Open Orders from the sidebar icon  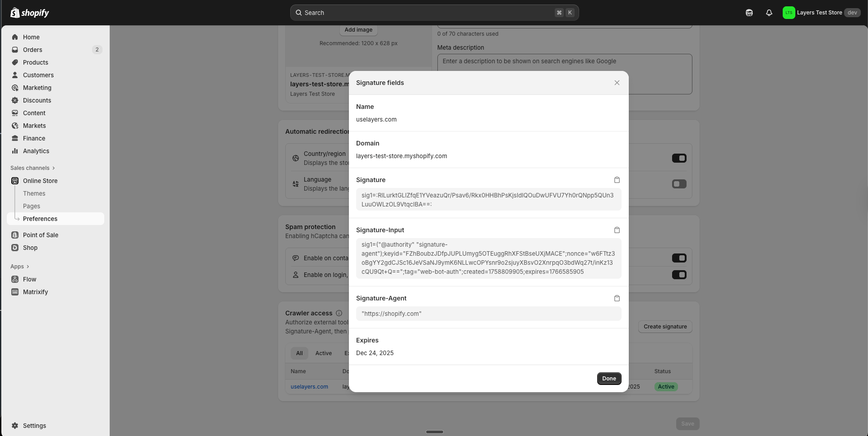pyautogui.click(x=15, y=50)
